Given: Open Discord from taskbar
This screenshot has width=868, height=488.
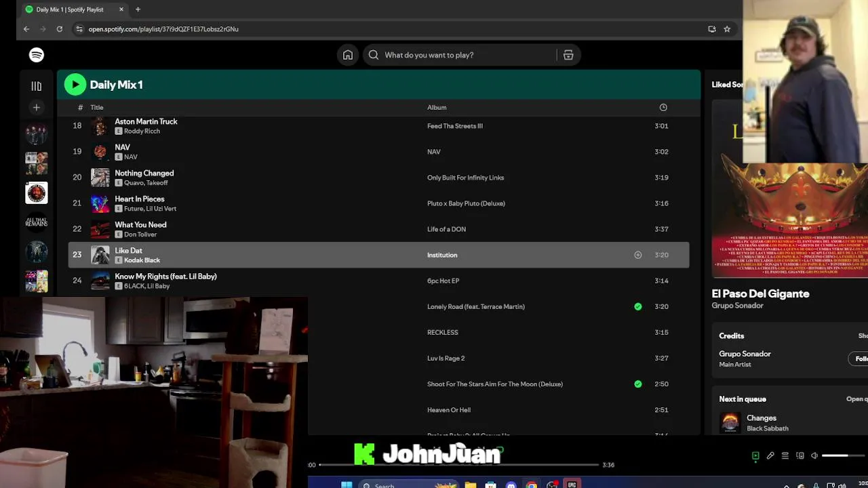Looking at the screenshot, I should (x=511, y=485).
